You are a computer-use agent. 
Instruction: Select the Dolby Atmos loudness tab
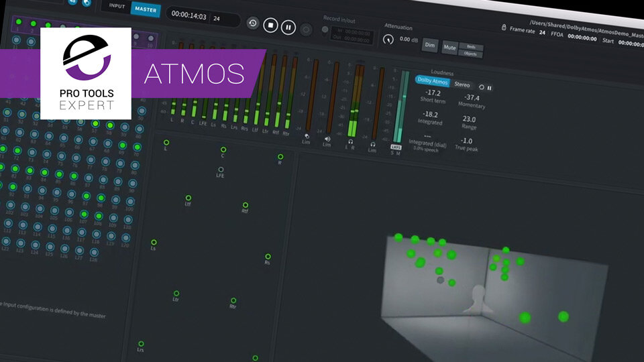[x=432, y=81]
